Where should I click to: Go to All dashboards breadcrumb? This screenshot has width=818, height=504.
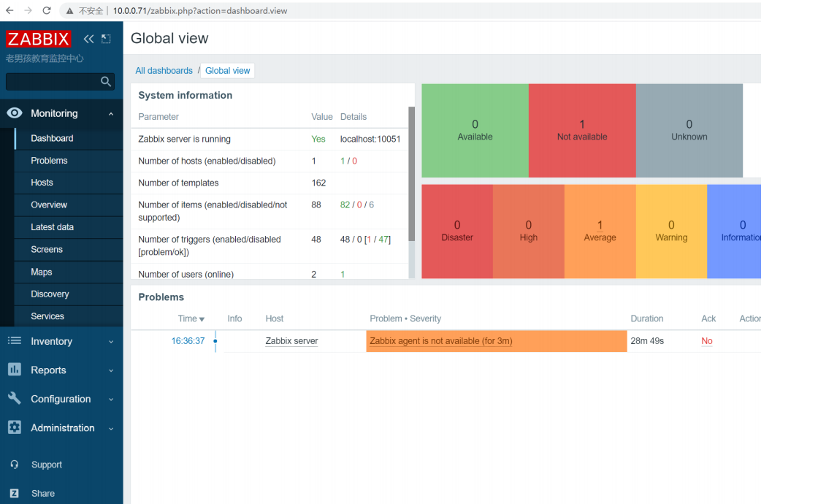click(164, 70)
